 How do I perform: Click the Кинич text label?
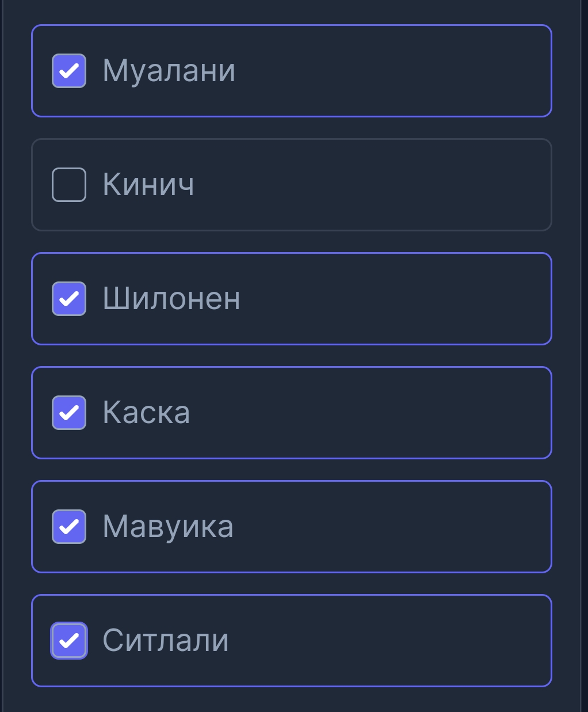click(x=148, y=185)
